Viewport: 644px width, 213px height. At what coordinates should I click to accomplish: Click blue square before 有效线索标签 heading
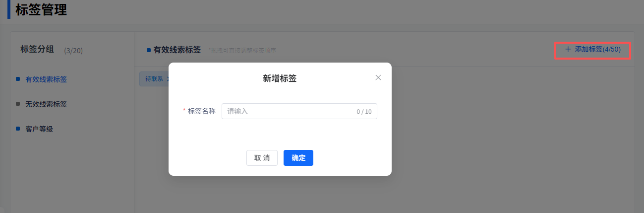pos(149,50)
